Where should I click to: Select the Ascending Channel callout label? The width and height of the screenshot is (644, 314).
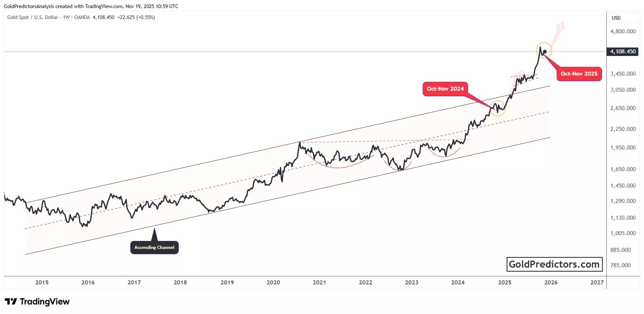(155, 247)
